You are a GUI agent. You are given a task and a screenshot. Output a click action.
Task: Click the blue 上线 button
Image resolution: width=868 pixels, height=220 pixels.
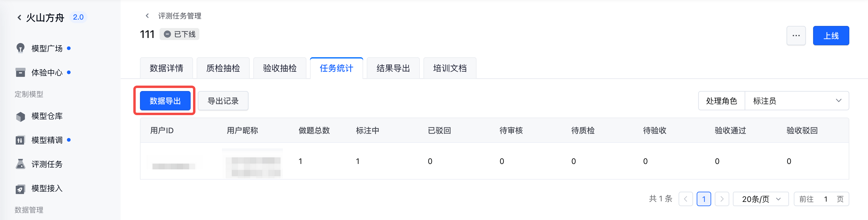[831, 35]
